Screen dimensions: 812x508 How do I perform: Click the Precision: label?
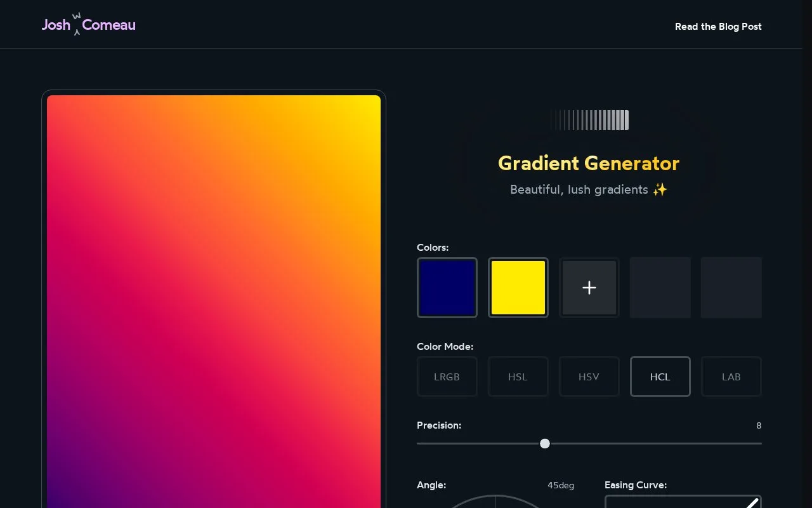pos(439,425)
